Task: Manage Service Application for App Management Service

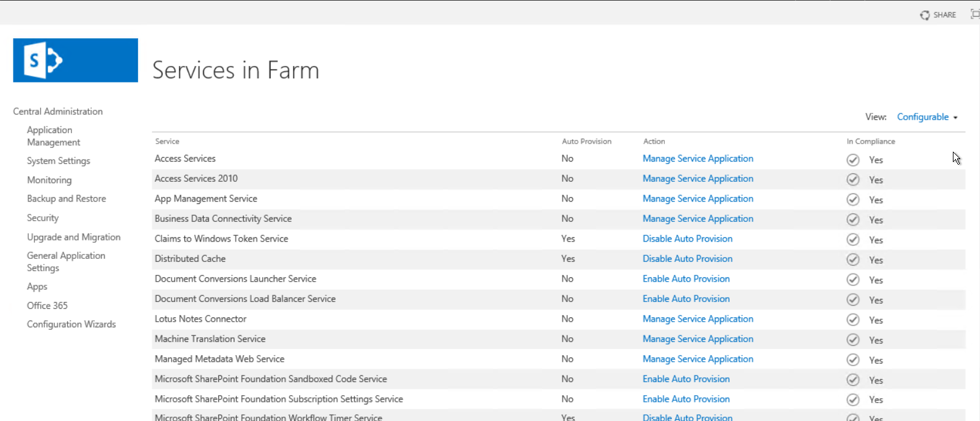Action: tap(698, 198)
